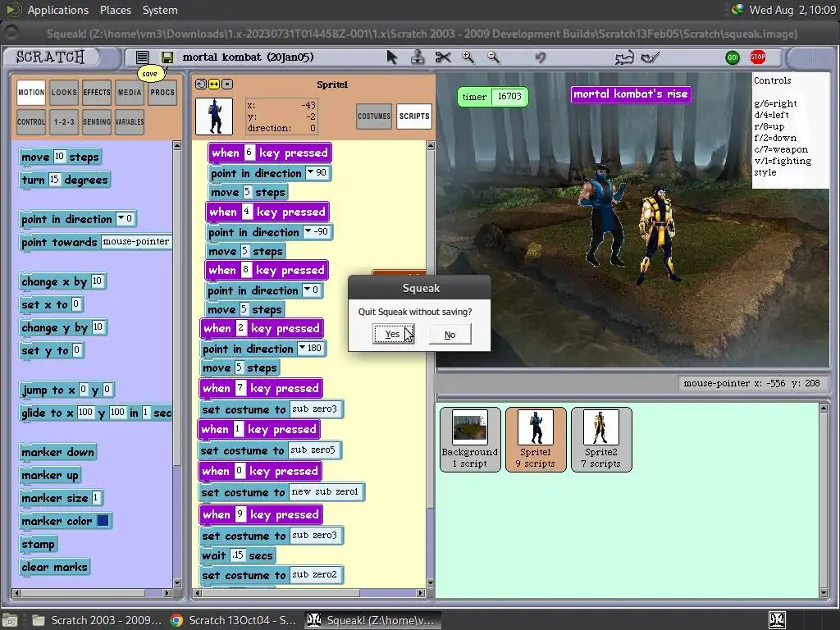Open the System menu
Image resolution: width=840 pixels, height=630 pixels.
click(x=160, y=10)
